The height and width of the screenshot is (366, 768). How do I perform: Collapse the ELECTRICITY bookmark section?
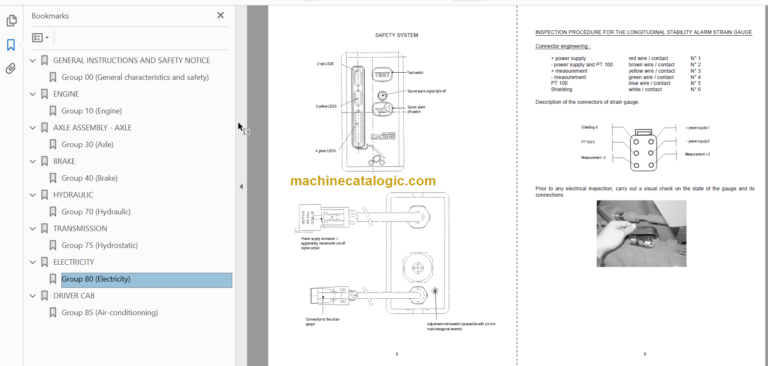click(33, 262)
